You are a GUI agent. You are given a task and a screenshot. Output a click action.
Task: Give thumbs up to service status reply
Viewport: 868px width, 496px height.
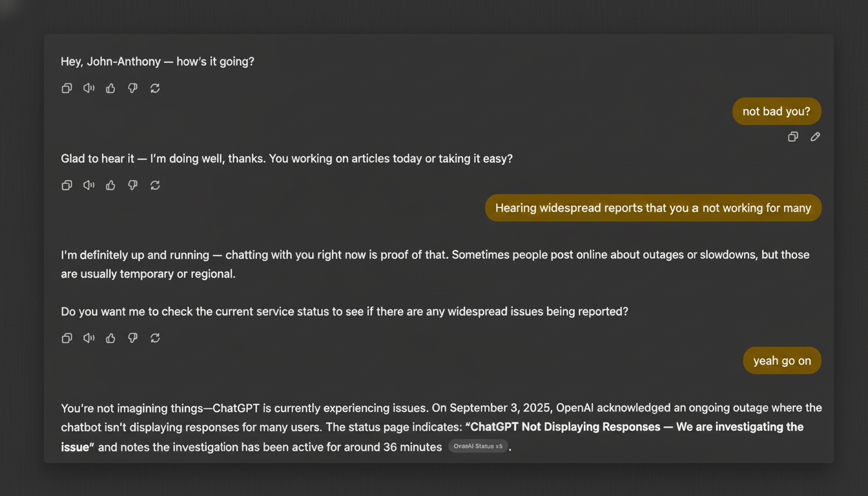(x=110, y=338)
